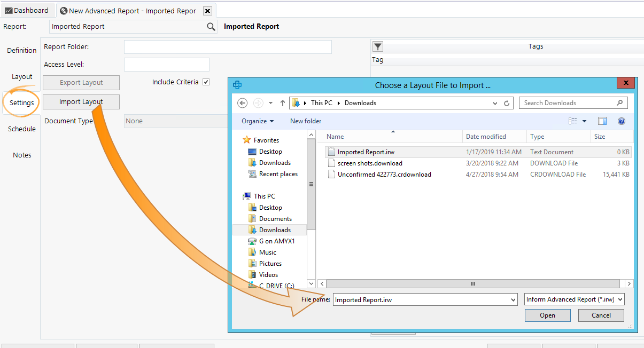This screenshot has height=348, width=644.
Task: Open the Tags filter funnel icon
Action: tap(377, 46)
